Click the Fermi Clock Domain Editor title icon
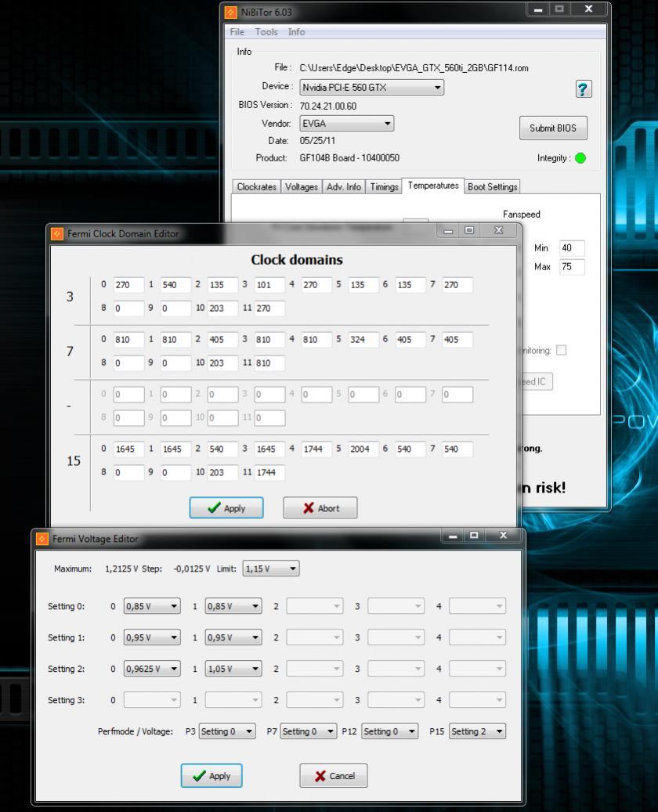This screenshot has width=658, height=812. click(x=57, y=233)
